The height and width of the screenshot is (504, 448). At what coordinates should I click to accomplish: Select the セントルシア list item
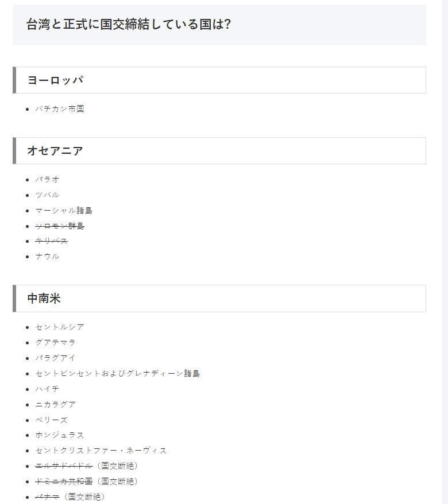coord(60,327)
